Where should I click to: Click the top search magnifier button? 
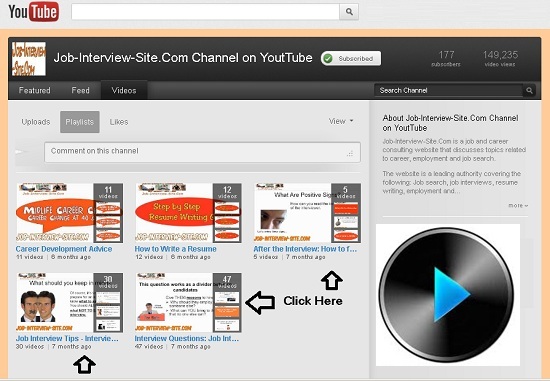(349, 12)
